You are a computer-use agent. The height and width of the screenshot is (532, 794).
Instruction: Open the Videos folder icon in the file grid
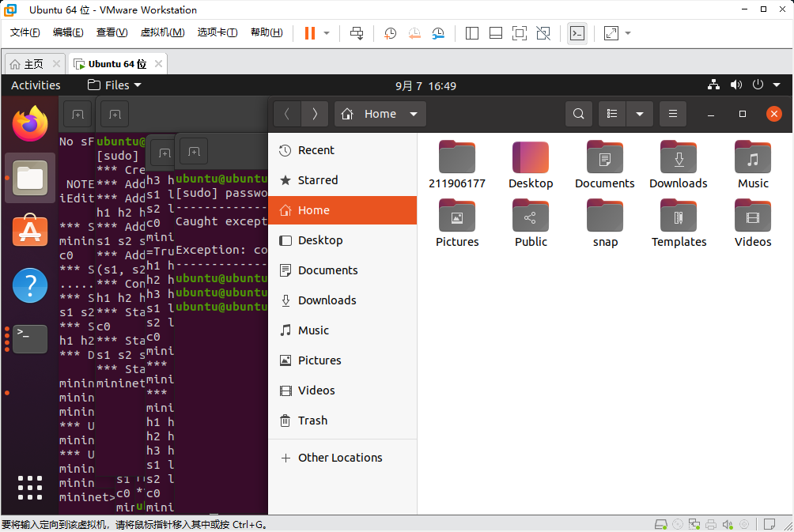[x=752, y=223]
